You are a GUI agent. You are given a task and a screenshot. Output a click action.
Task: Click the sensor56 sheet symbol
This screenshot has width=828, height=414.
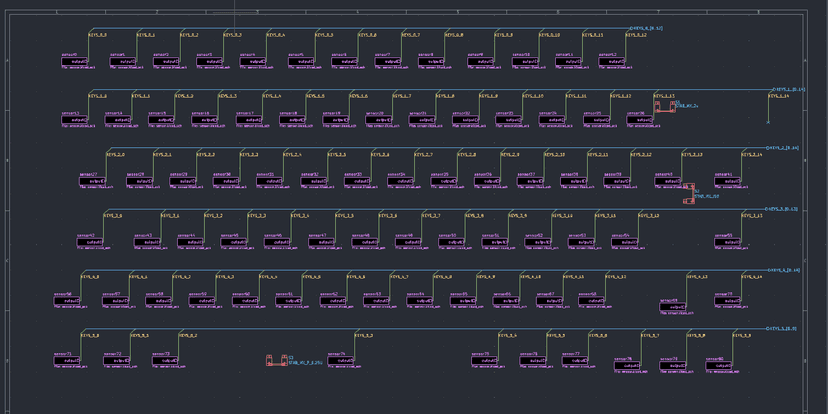point(68,301)
